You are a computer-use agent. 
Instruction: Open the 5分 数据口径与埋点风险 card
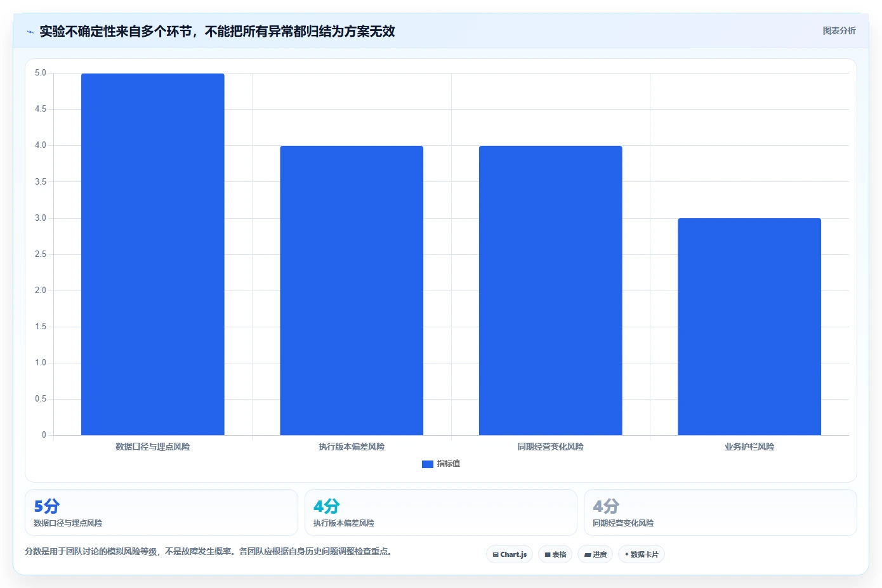[161, 513]
